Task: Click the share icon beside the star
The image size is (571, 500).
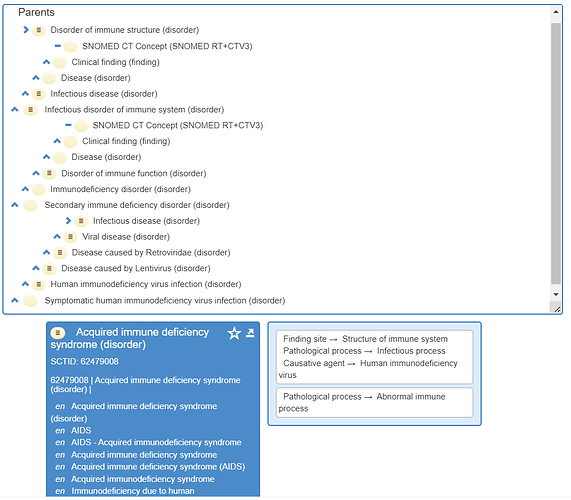Action: [250, 332]
